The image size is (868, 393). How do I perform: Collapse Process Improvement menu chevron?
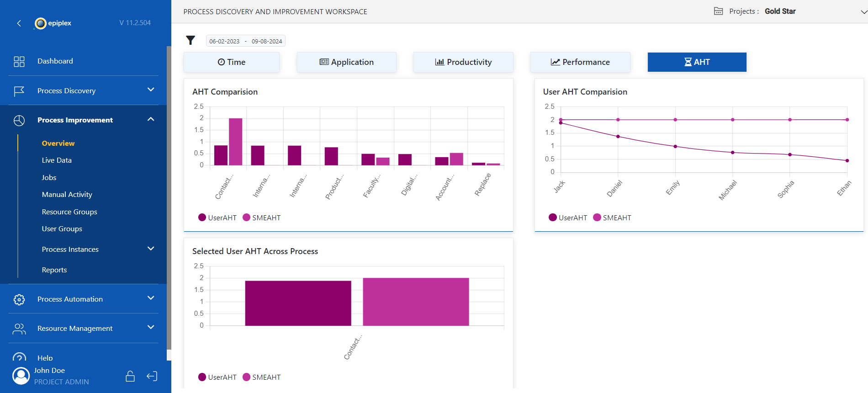[x=151, y=119]
